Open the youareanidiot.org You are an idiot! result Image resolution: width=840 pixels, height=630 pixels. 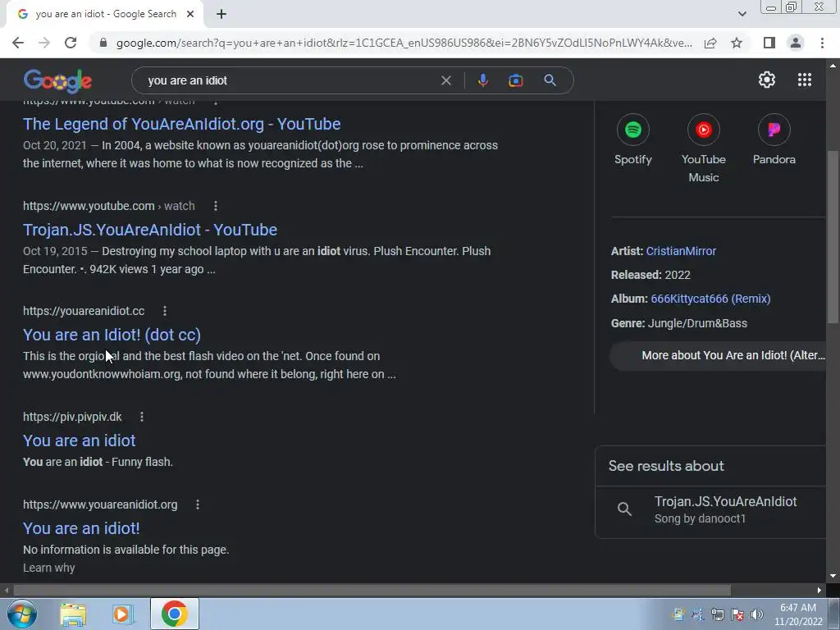coord(81,528)
